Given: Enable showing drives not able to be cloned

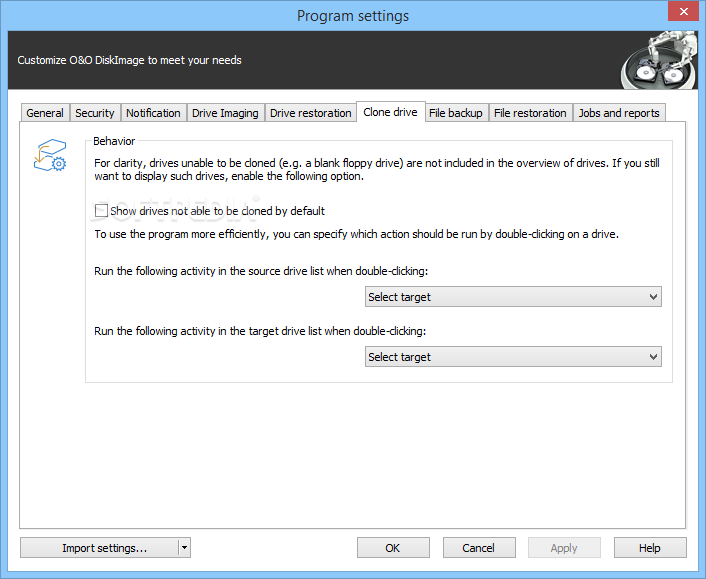Looking at the screenshot, I should [101, 211].
